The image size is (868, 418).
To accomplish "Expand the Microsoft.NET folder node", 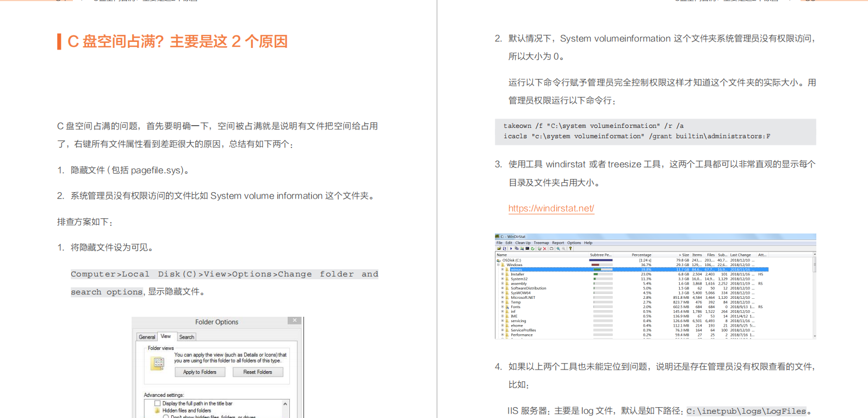I will pyautogui.click(x=503, y=298).
